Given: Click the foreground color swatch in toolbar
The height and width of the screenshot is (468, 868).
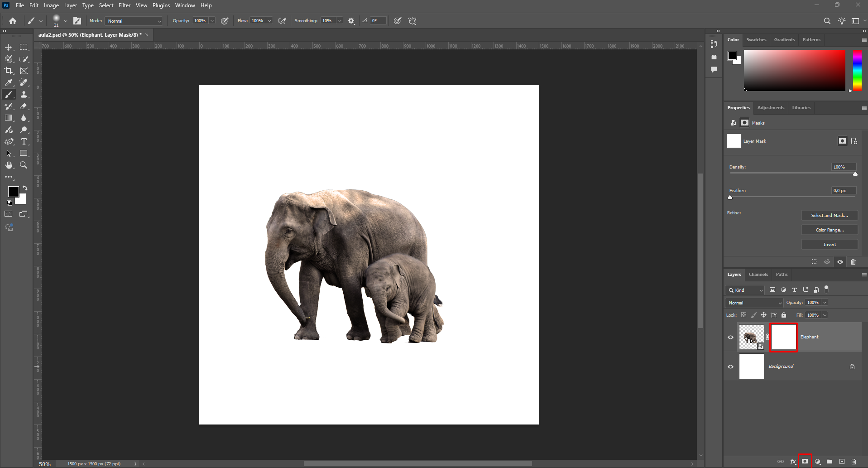Looking at the screenshot, I should [x=13, y=192].
